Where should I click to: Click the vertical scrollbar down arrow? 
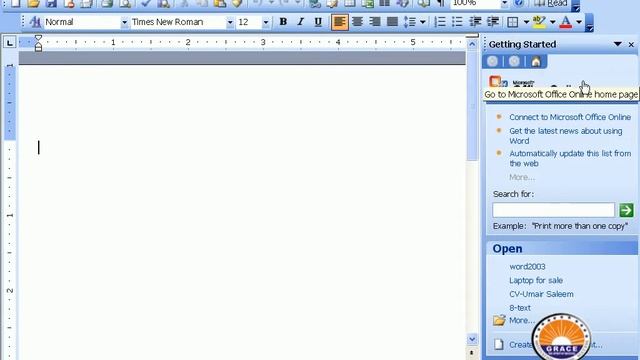pyautogui.click(x=472, y=339)
